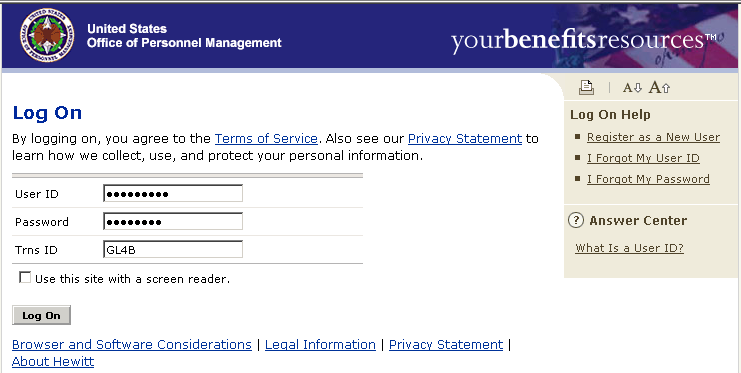Click the OPM seal logo

(x=47, y=35)
